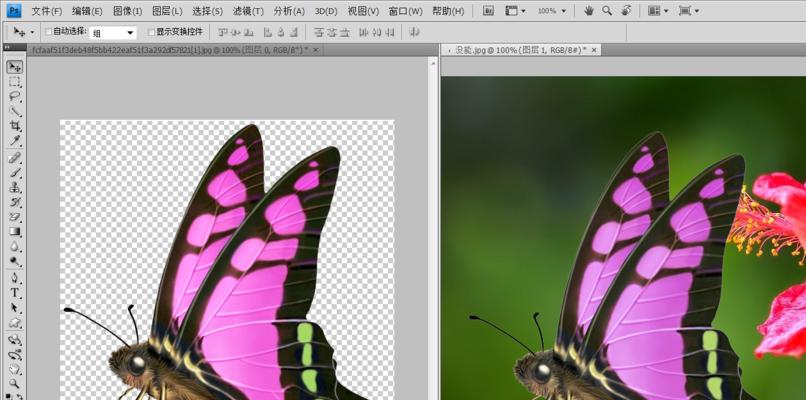
Task: Open the 图像(I) menu
Action: pos(127,11)
